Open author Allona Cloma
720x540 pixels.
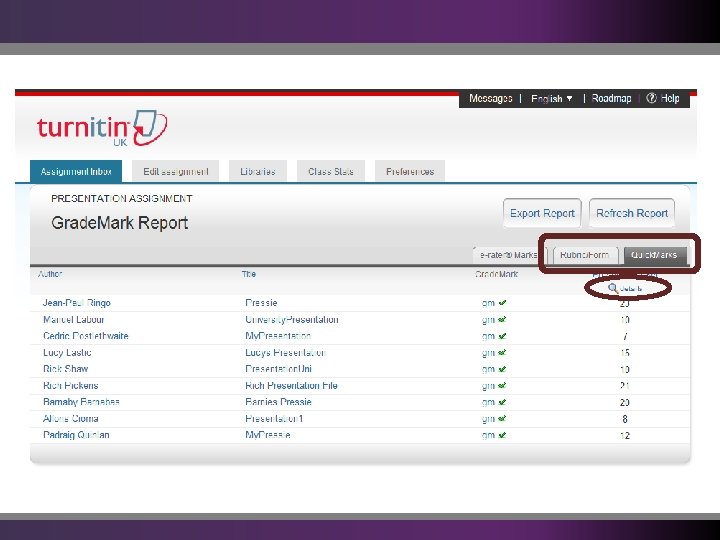70,418
